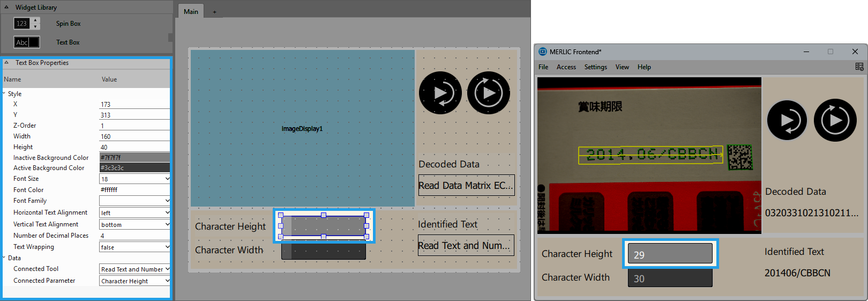Click the add new tab plus button
868x301 pixels.
pyautogui.click(x=214, y=12)
